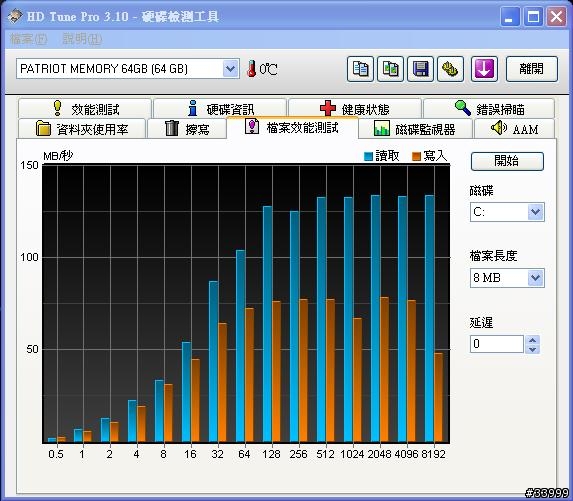Expand the 檔案長度 8 MB dropdown
573x501 pixels.
(x=535, y=278)
